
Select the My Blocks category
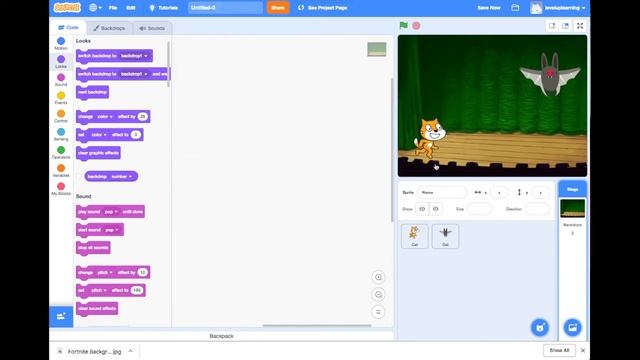pyautogui.click(x=61, y=189)
